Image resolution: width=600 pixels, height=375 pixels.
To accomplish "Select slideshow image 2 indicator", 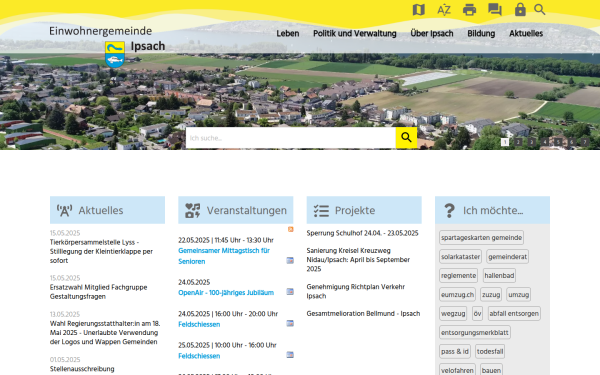I will pyautogui.click(x=518, y=142).
